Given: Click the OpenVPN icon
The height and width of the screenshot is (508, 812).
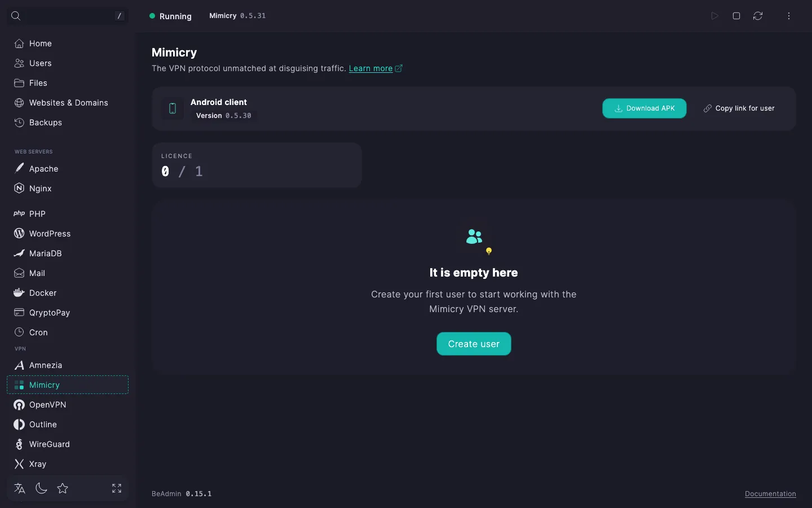Looking at the screenshot, I should [19, 405].
